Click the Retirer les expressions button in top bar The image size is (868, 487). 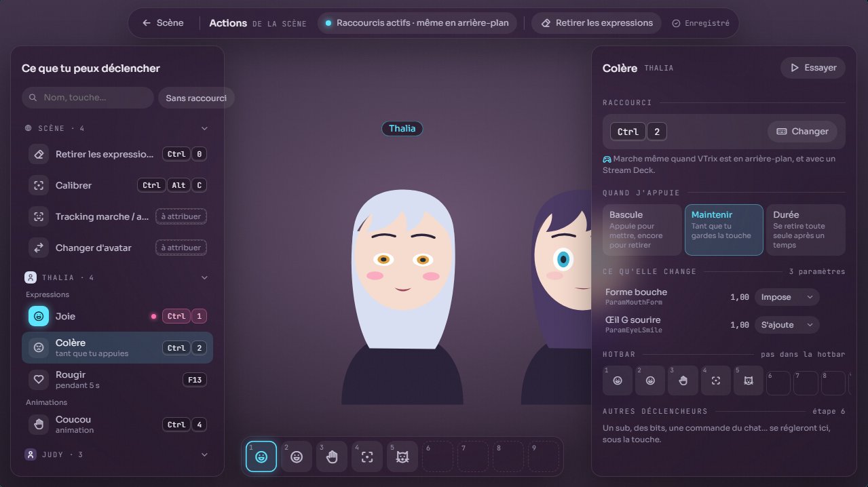coord(597,23)
